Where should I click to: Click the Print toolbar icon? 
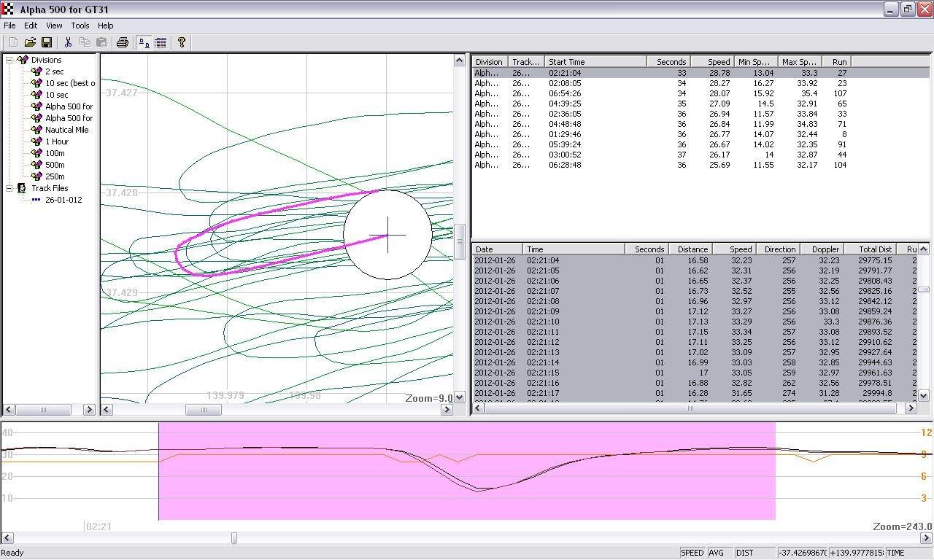coord(123,43)
